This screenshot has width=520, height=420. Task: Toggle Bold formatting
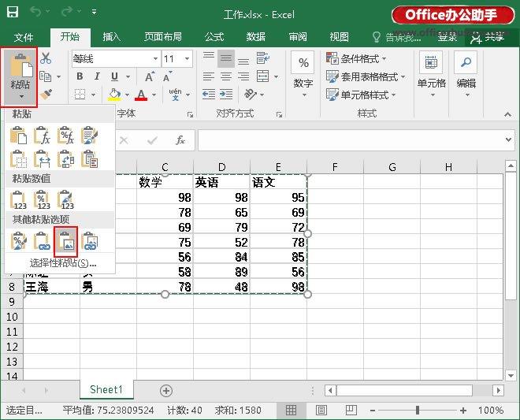80,76
